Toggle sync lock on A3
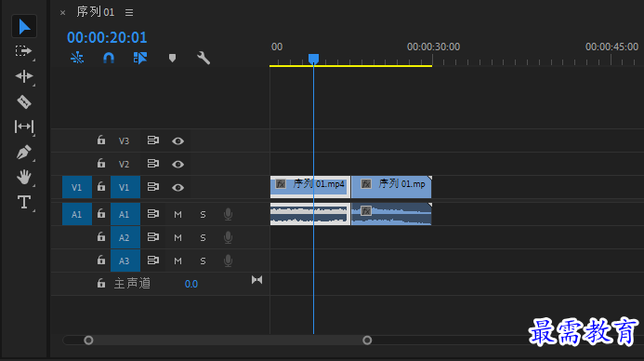 point(153,261)
